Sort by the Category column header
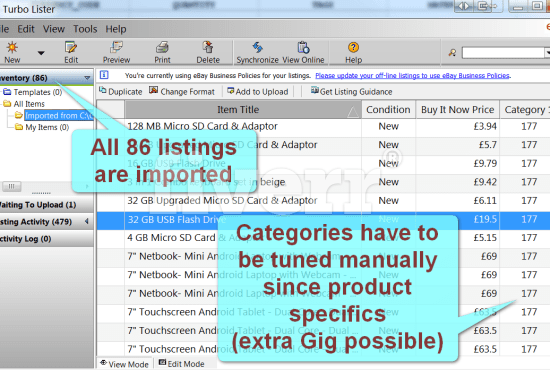This screenshot has width=550, height=370. point(525,110)
